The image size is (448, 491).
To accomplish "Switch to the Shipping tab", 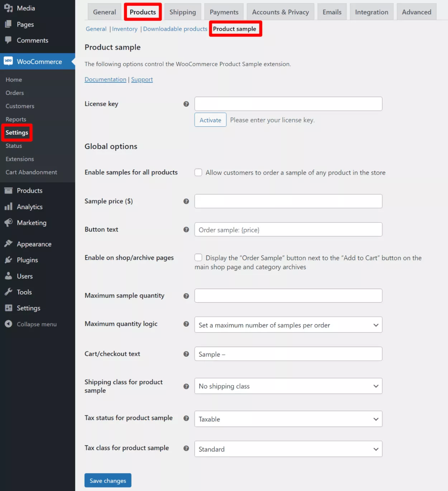I will [183, 12].
